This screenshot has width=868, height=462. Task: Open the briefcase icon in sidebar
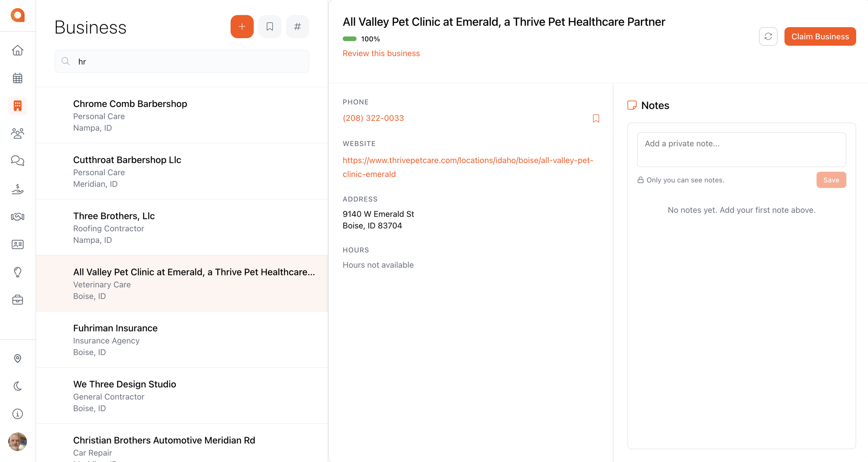(x=17, y=300)
